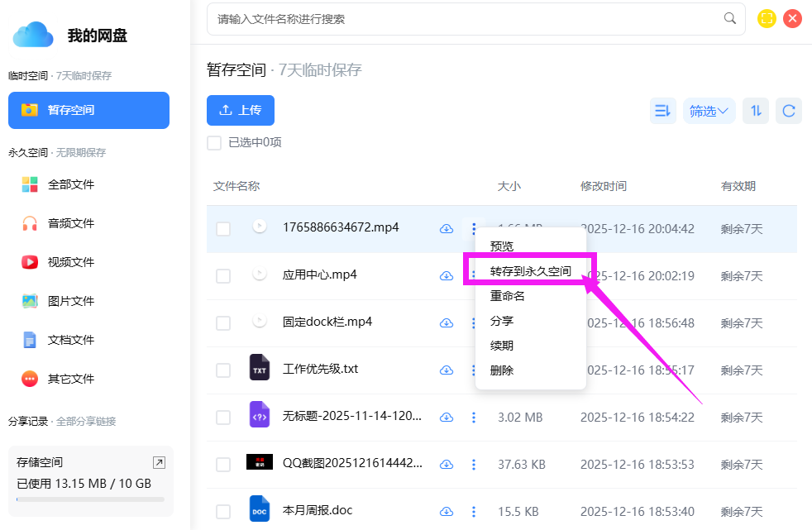The width and height of the screenshot is (812, 530).
Task: Tick the checkbox for 1765886634672.mp4
Action: (x=223, y=229)
